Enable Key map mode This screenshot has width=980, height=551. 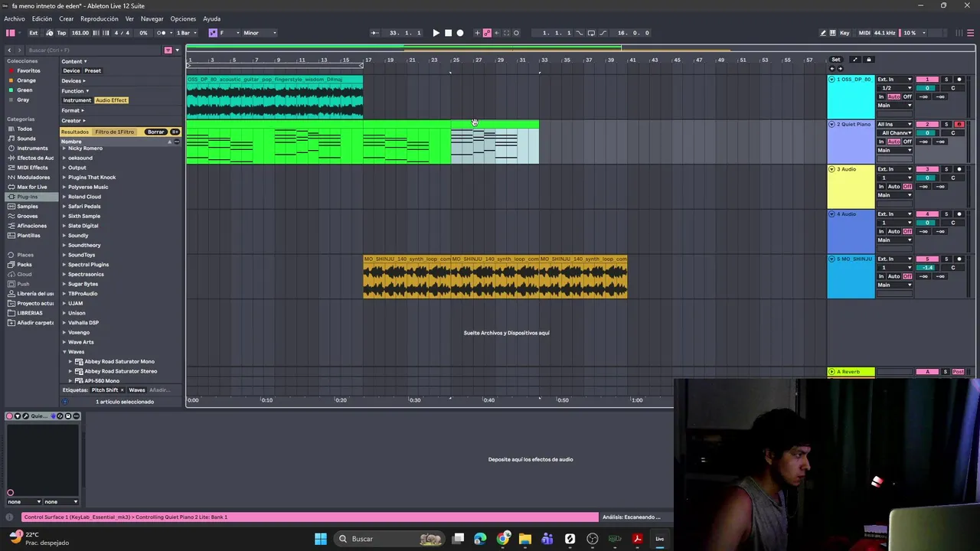[x=844, y=33]
